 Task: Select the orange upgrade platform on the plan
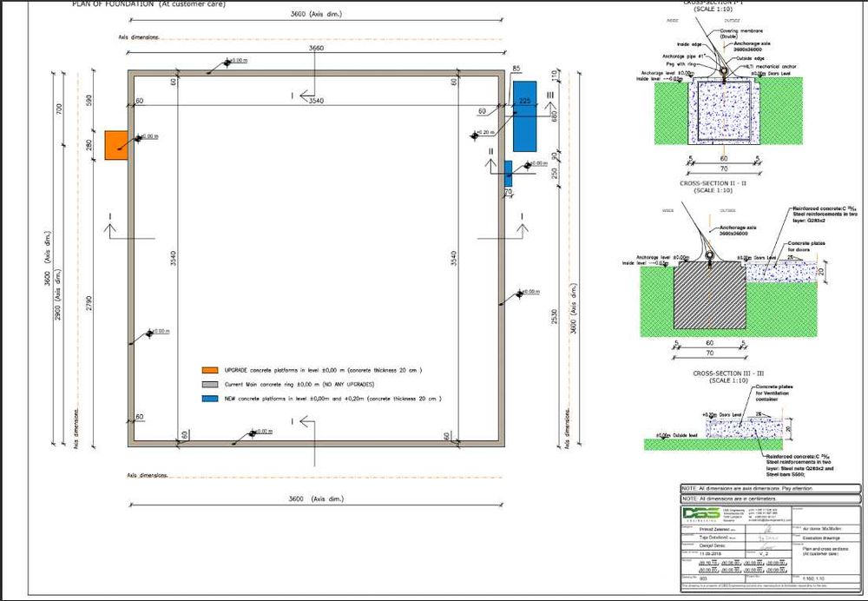(116, 146)
